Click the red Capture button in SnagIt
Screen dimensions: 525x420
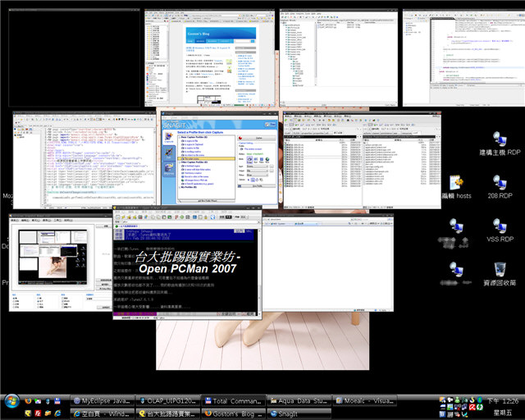(x=257, y=138)
